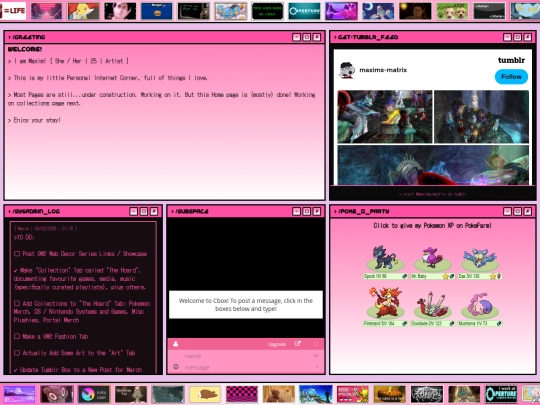Click the crescent moon night stamp
Screen dimensions: 540x405
pos(378,11)
